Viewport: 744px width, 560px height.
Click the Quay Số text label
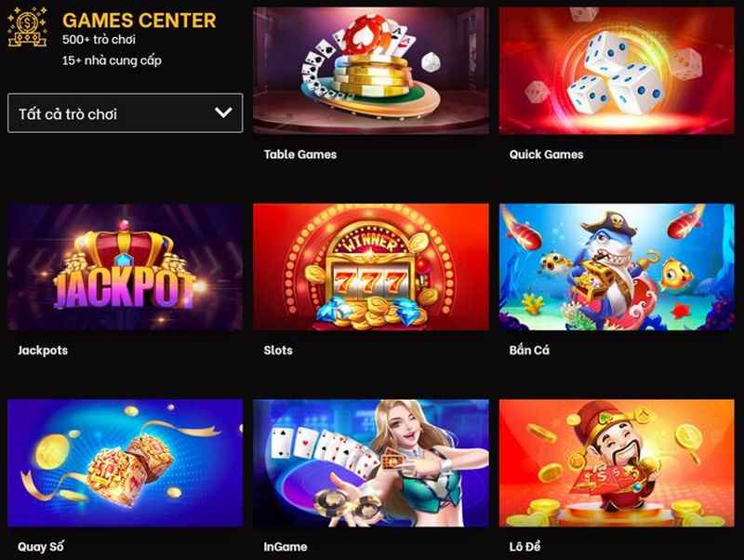point(40,546)
